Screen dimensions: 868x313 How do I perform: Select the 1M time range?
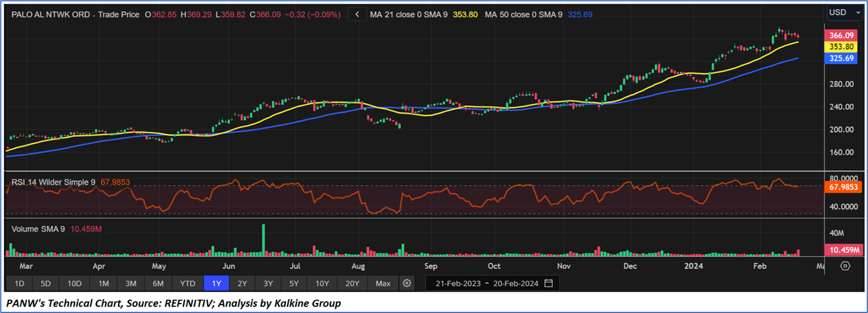click(103, 283)
